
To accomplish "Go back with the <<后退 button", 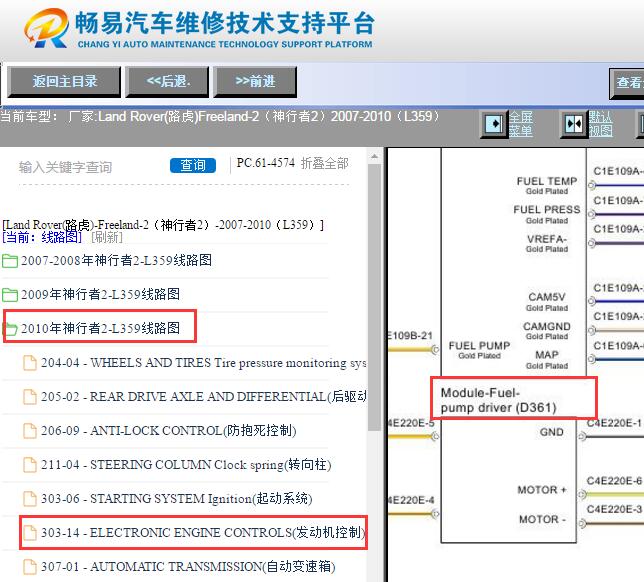I will point(168,82).
